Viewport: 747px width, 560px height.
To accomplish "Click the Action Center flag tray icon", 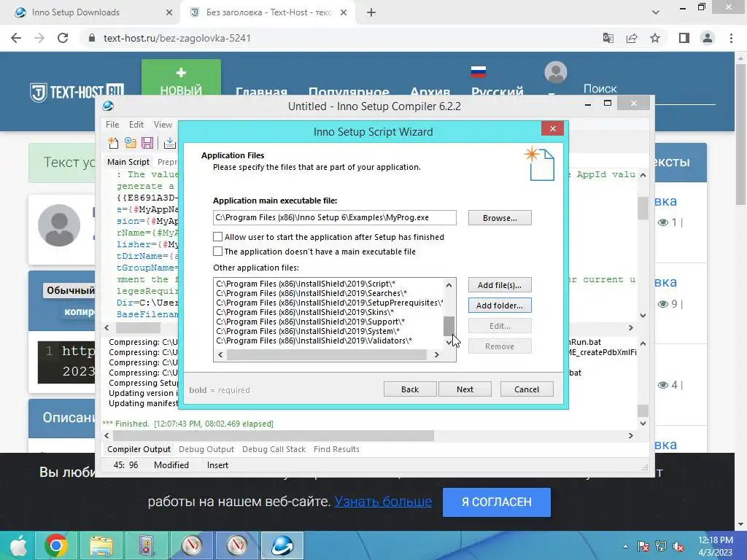I will [643, 547].
